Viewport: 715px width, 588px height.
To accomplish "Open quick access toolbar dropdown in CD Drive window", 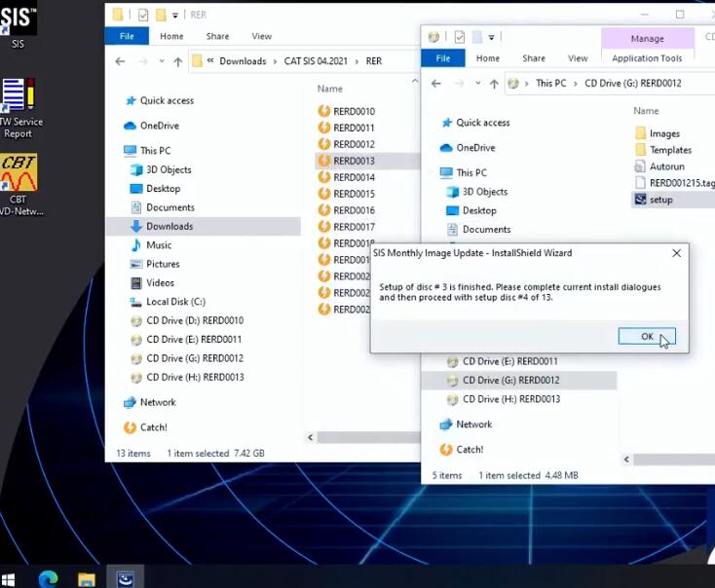I will pos(491,38).
